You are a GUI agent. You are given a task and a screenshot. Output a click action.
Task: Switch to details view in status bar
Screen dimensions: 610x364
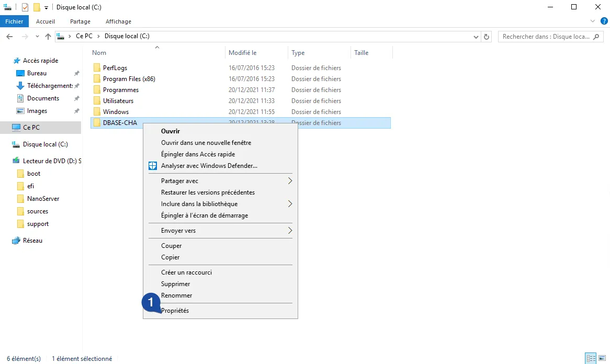pyautogui.click(x=591, y=359)
